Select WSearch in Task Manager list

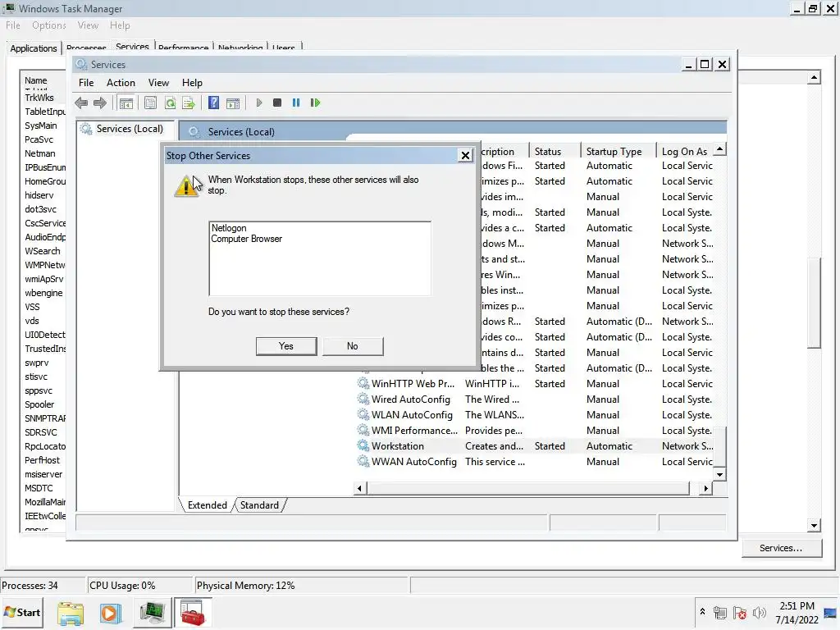(43, 251)
